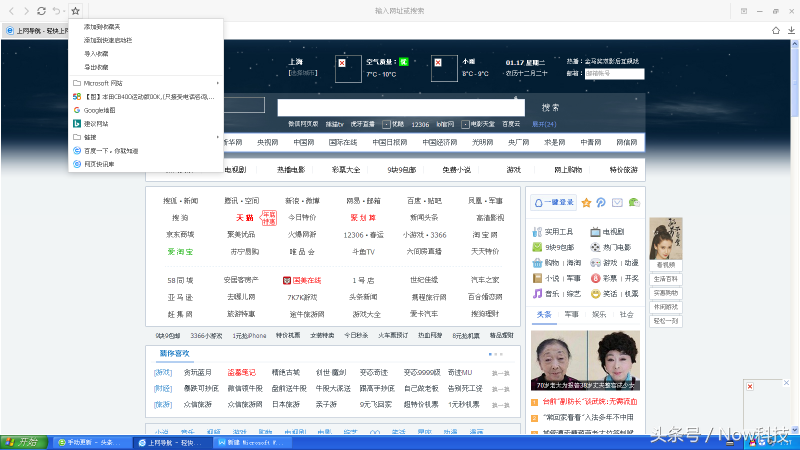Screen dimensions: 800x450
Task: Close the floating ad in bottom right
Action: coord(786,383)
